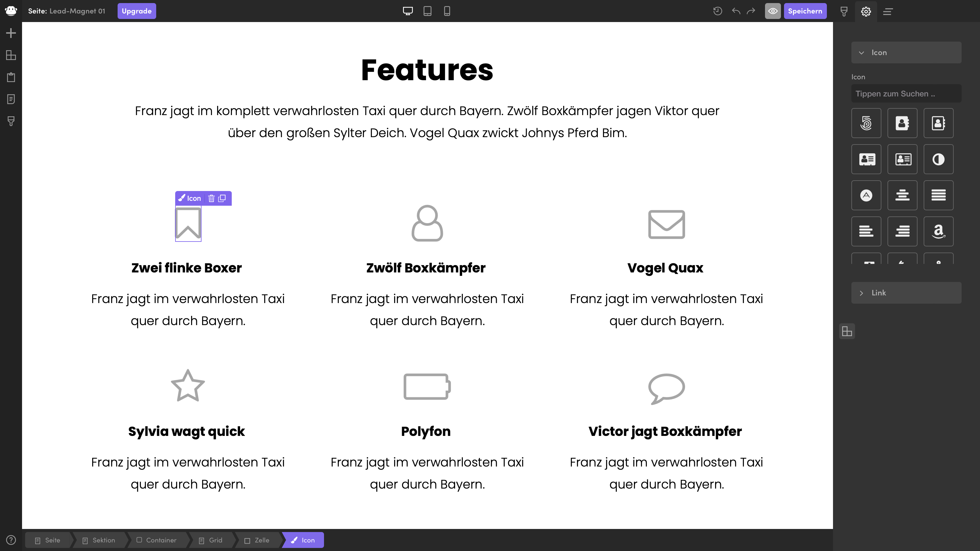
Task: Select the adjust contrast half-circle icon
Action: [939, 159]
